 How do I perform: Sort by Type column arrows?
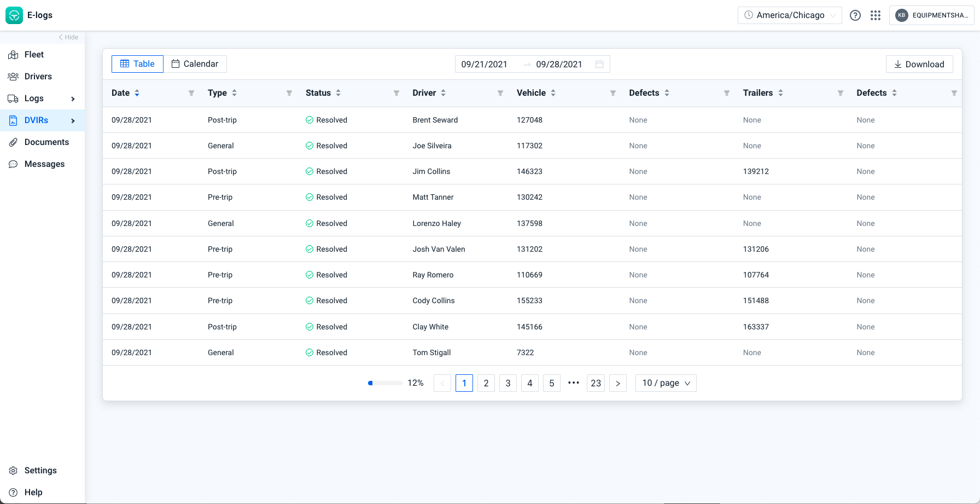[235, 93]
